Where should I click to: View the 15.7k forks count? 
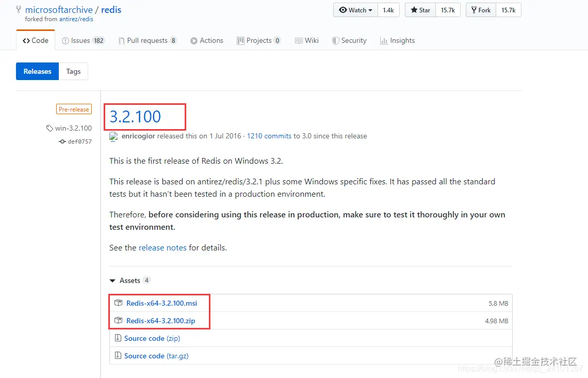click(x=509, y=10)
